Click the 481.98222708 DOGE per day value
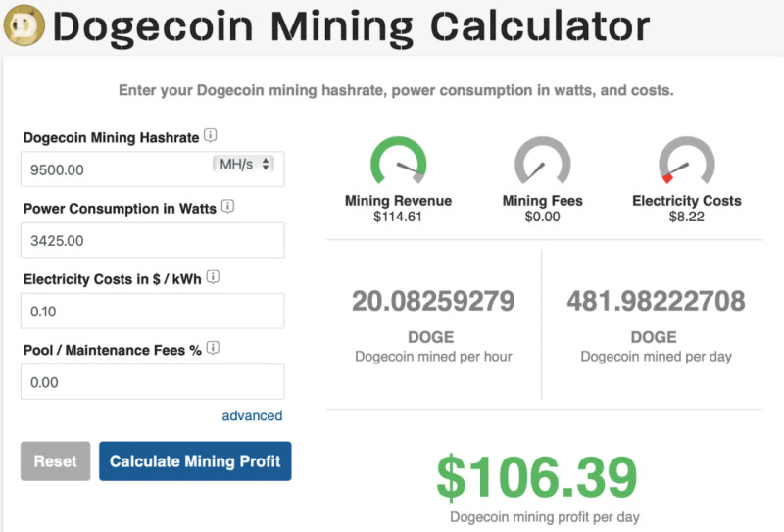The width and height of the screenshot is (784, 532). [x=656, y=301]
